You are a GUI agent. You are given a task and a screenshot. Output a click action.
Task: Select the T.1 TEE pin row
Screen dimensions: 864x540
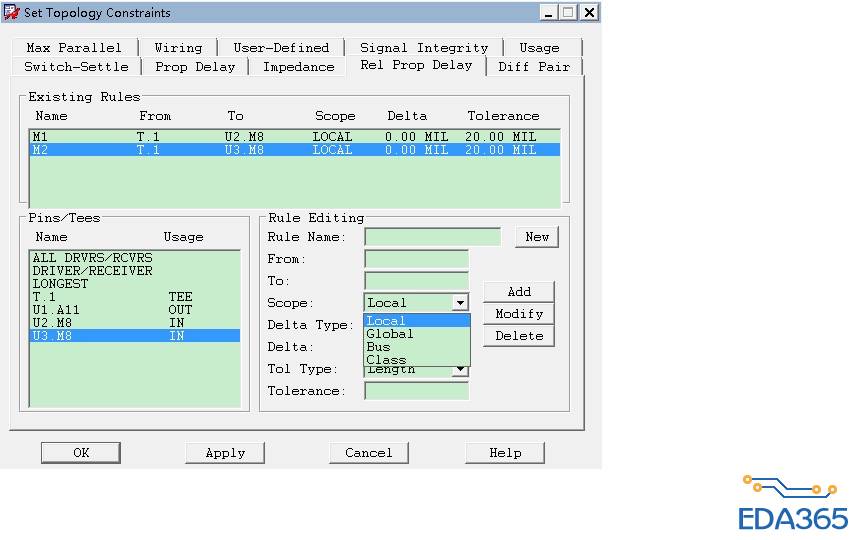click(134, 297)
